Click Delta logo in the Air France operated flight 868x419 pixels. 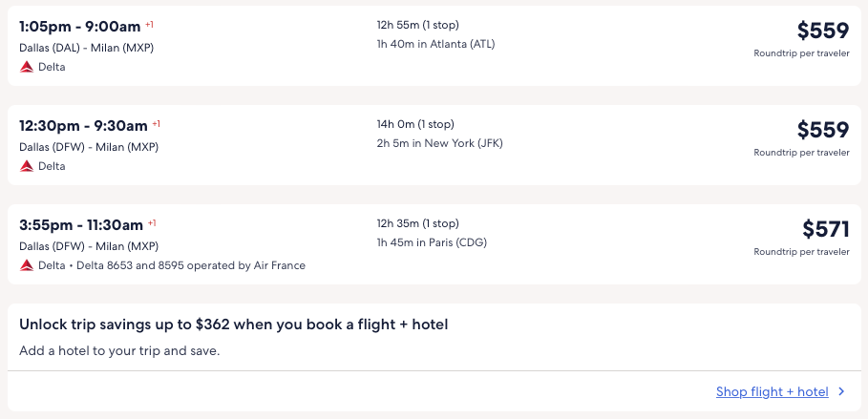click(x=27, y=265)
